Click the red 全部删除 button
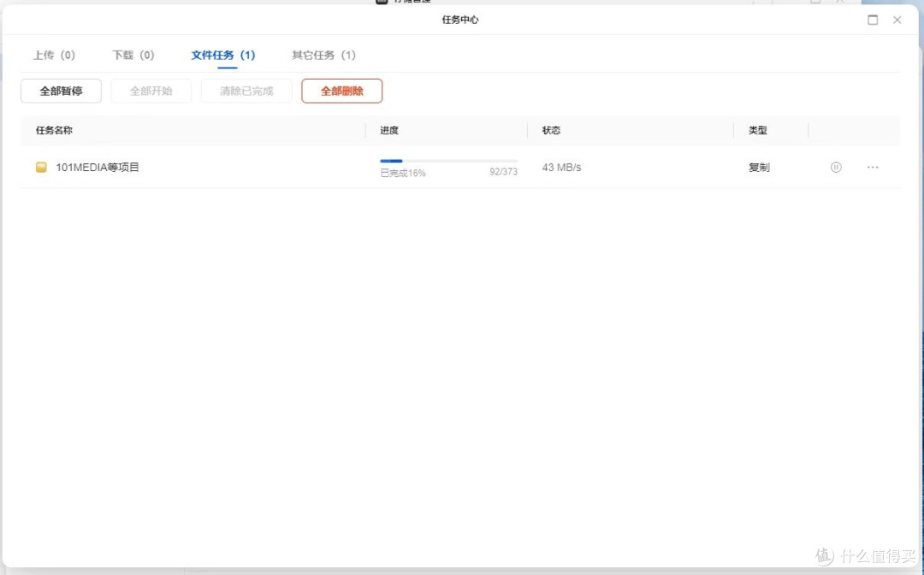 341,91
